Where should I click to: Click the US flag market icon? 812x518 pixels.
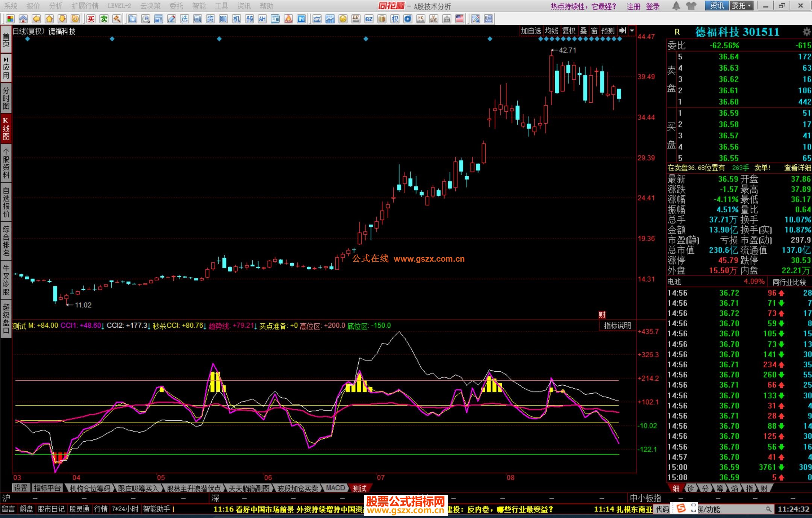(459, 19)
